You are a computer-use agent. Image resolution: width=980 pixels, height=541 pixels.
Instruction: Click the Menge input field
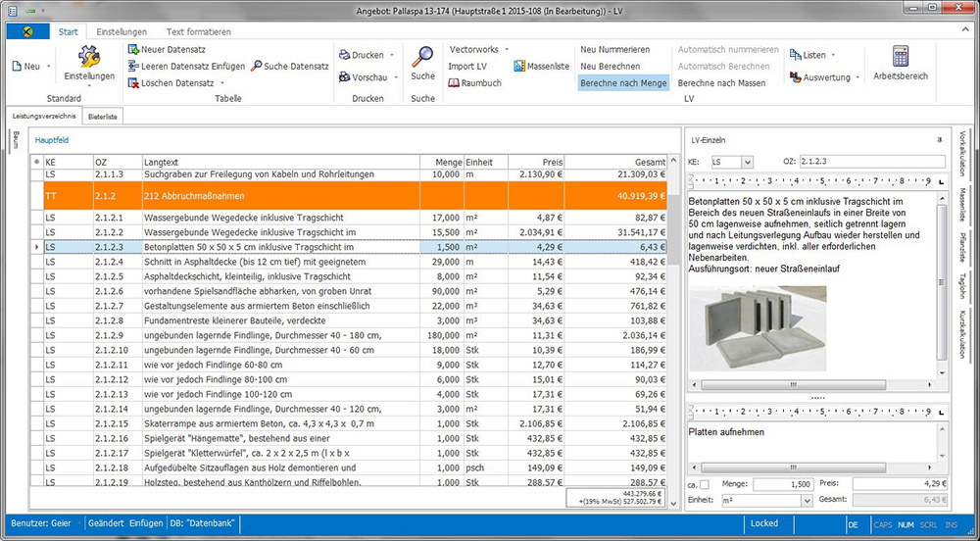pyautogui.click(x=782, y=484)
